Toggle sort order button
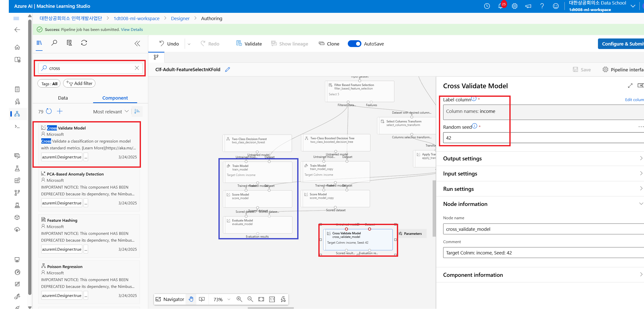This screenshot has height=309, width=644. pyautogui.click(x=137, y=111)
